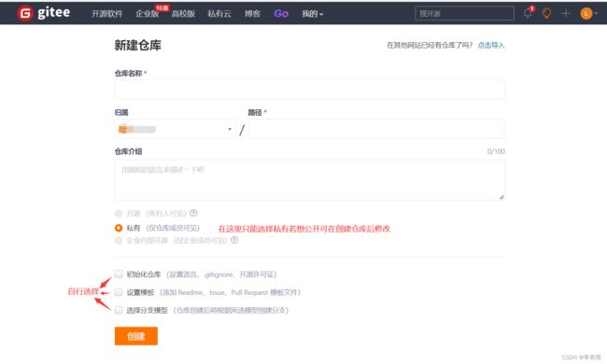Open the 我的 dropdown menu
The width and height of the screenshot is (607, 364).
[312, 14]
